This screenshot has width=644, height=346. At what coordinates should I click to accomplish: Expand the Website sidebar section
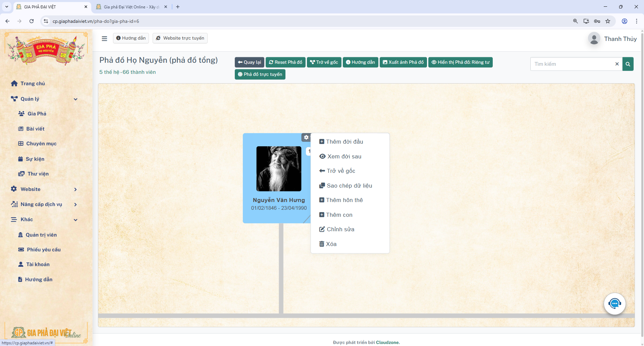75,189
